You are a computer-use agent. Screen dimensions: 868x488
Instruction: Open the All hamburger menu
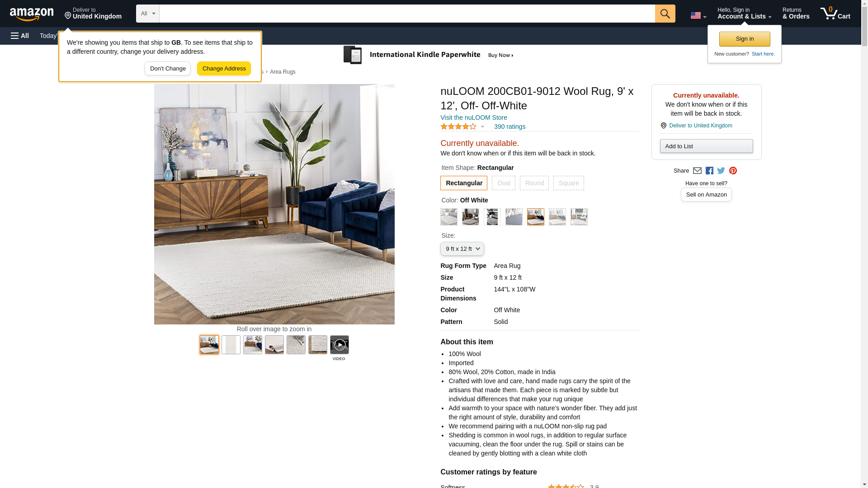tap(20, 36)
